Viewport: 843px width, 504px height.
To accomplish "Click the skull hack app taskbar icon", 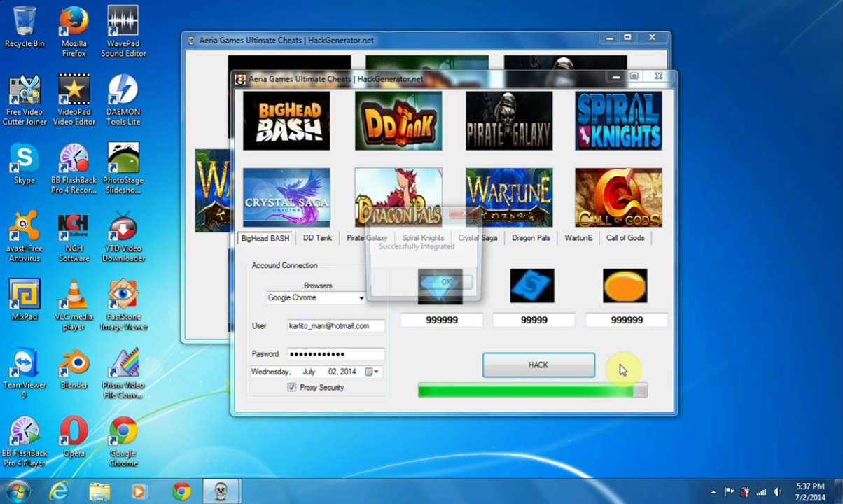I will [221, 491].
